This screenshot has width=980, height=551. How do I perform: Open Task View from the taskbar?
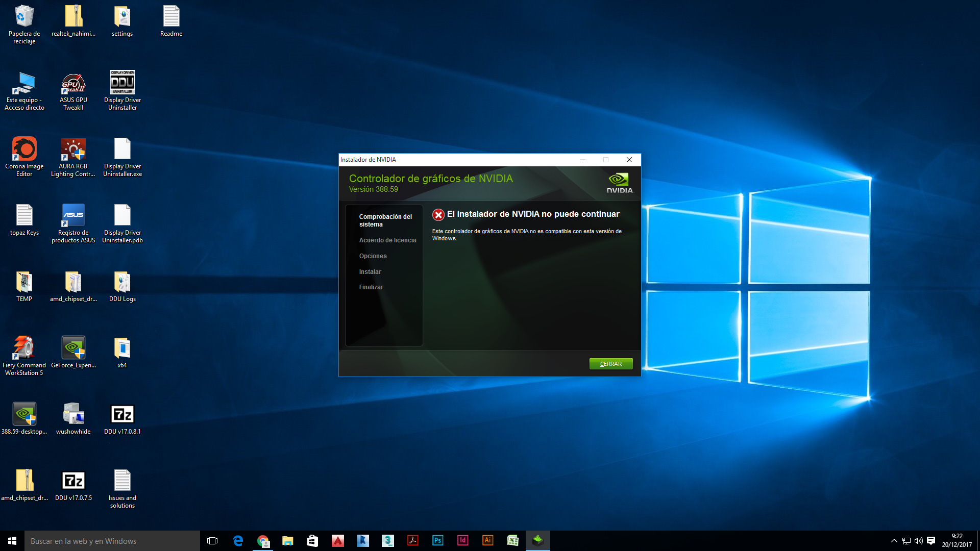[212, 541]
